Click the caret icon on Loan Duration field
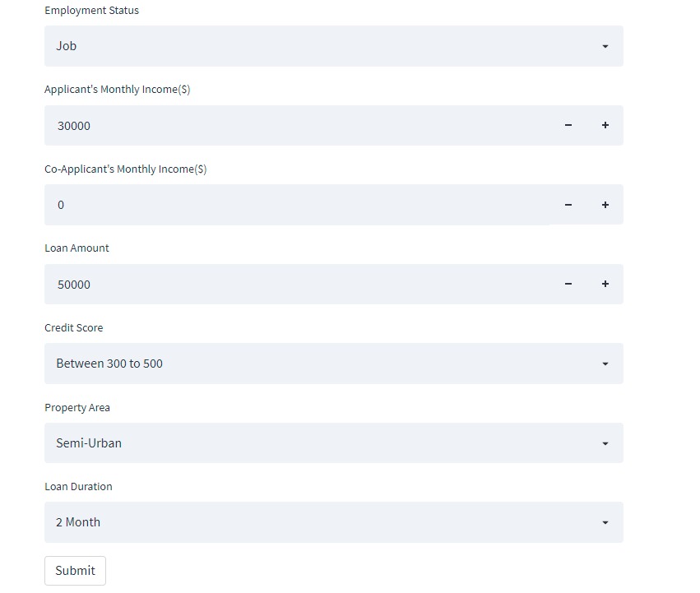700x593 pixels. coord(605,521)
